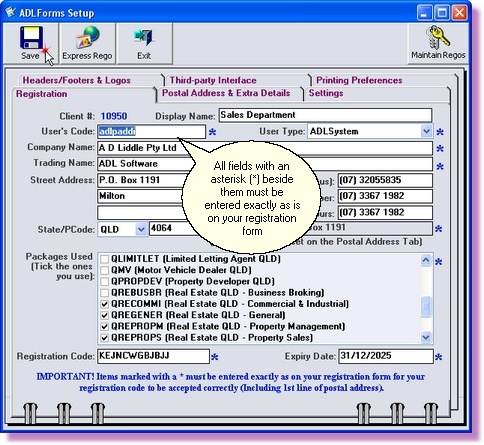This screenshot has width=484, height=445.
Task: Uncheck the QREPROPS Property Sales package
Action: [x=105, y=338]
